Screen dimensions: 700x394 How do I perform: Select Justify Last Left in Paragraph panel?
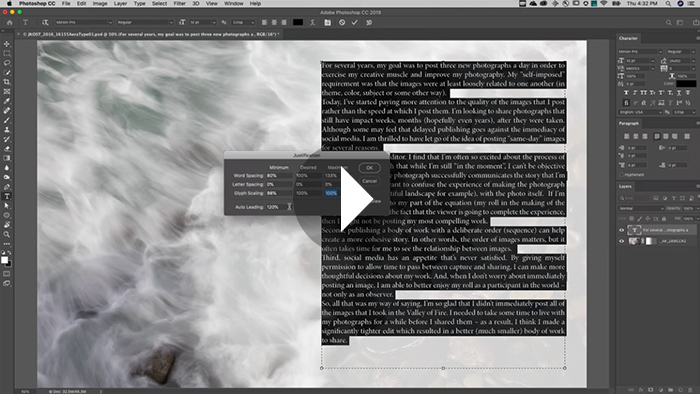pyautogui.click(x=657, y=137)
